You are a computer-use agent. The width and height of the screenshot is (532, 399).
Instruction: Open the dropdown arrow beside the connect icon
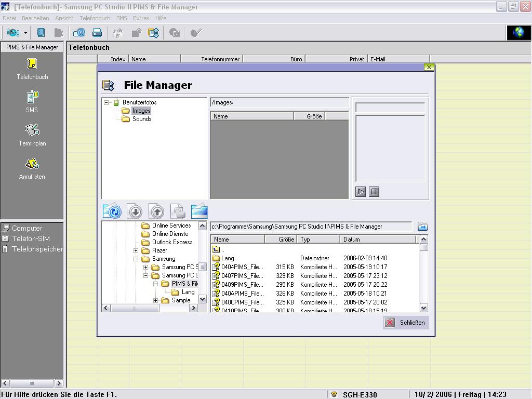(x=25, y=33)
